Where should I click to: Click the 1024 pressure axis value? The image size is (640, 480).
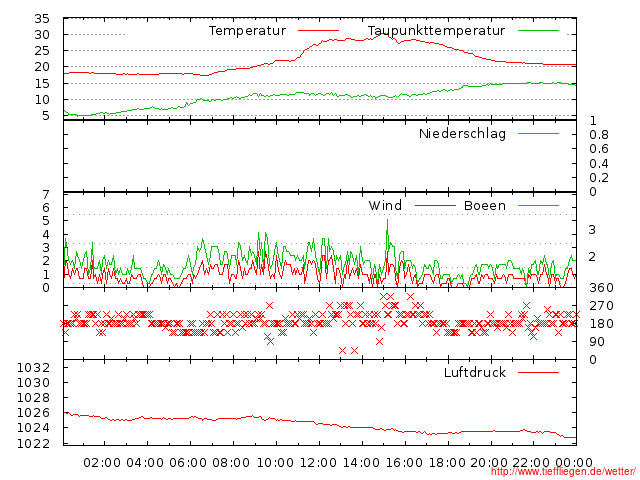click(x=33, y=428)
